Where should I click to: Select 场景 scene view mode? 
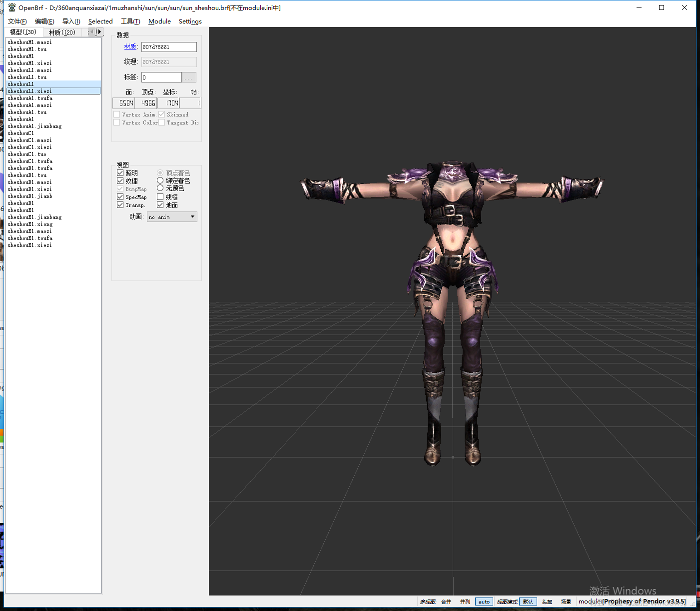[566, 601]
